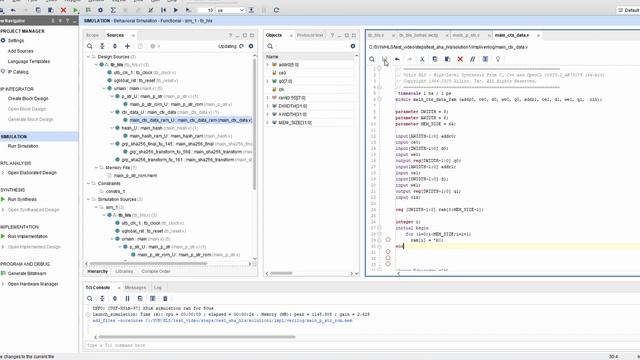Screen dimensions: 640x360
Task: Click the green Run arrow in the main toolbar
Action: pyautogui.click(x=76, y=10)
